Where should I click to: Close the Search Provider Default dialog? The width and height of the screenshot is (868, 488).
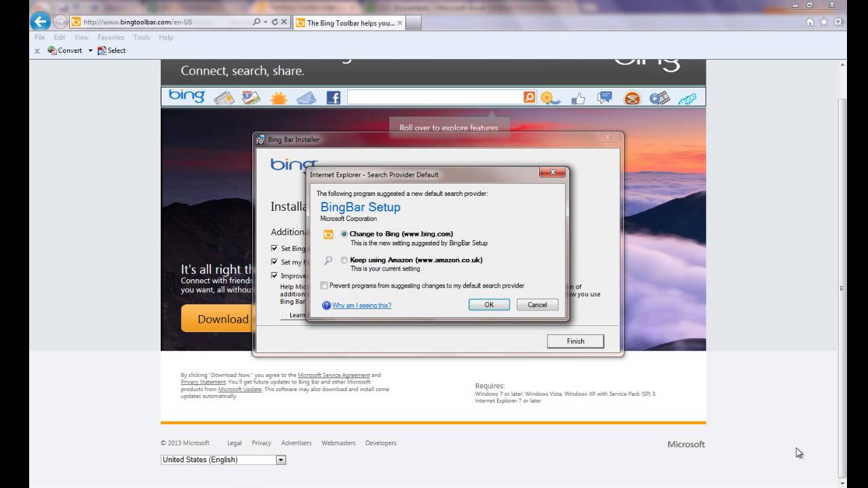(553, 173)
